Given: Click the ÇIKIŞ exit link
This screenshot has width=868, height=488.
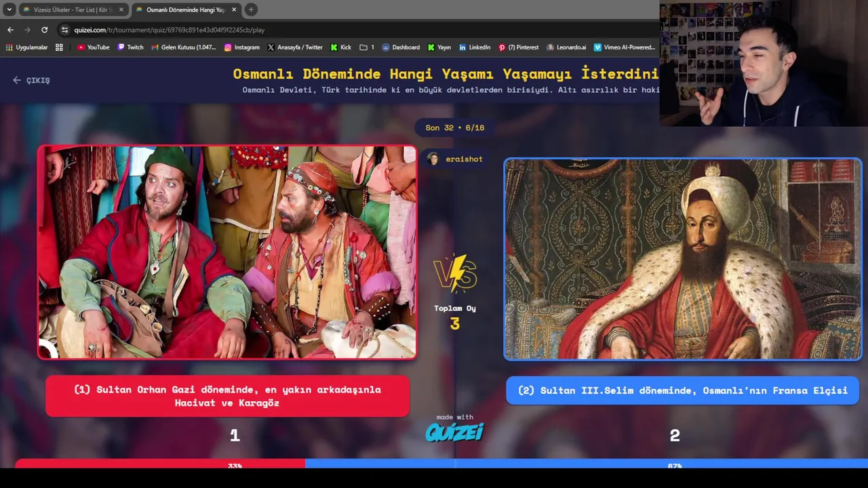Looking at the screenshot, I should (31, 80).
